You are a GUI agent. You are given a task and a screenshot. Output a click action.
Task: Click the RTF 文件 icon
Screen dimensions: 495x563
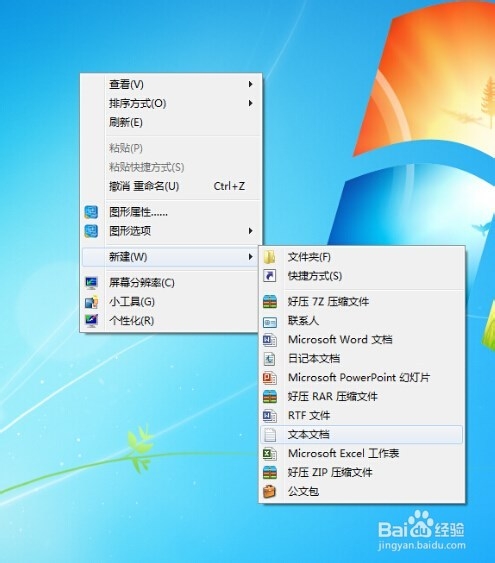(x=270, y=416)
